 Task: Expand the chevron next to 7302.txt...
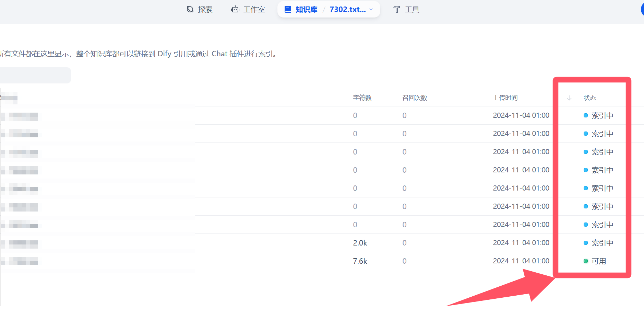coord(371,10)
